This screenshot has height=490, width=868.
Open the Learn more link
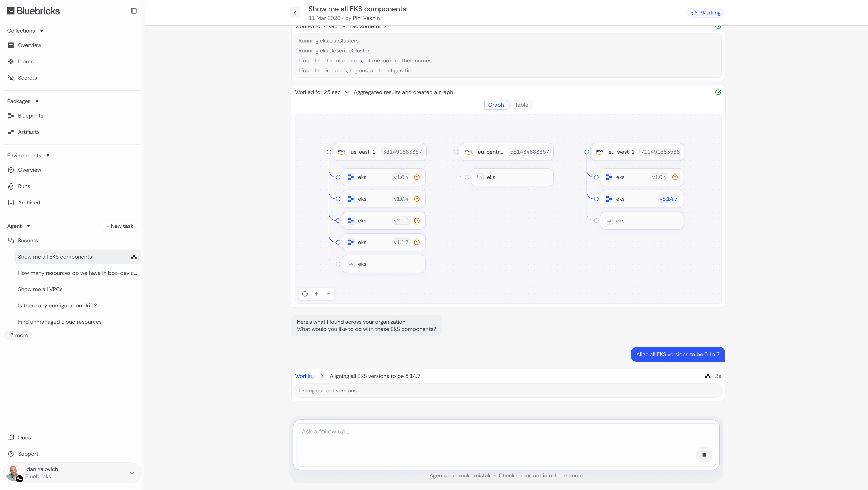click(569, 476)
